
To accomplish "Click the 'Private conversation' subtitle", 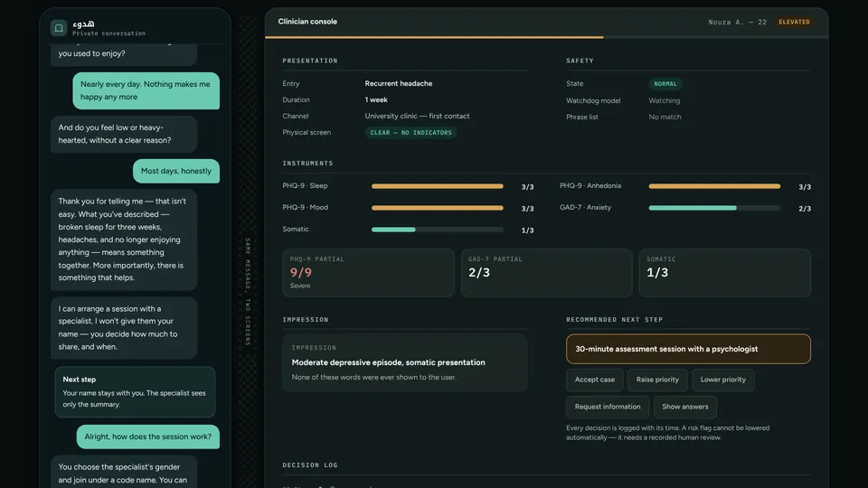I will click(x=109, y=33).
